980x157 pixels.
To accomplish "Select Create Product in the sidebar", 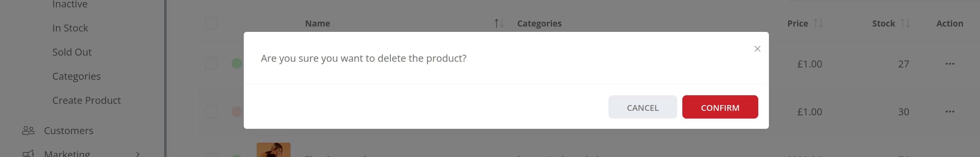I will 87,100.
